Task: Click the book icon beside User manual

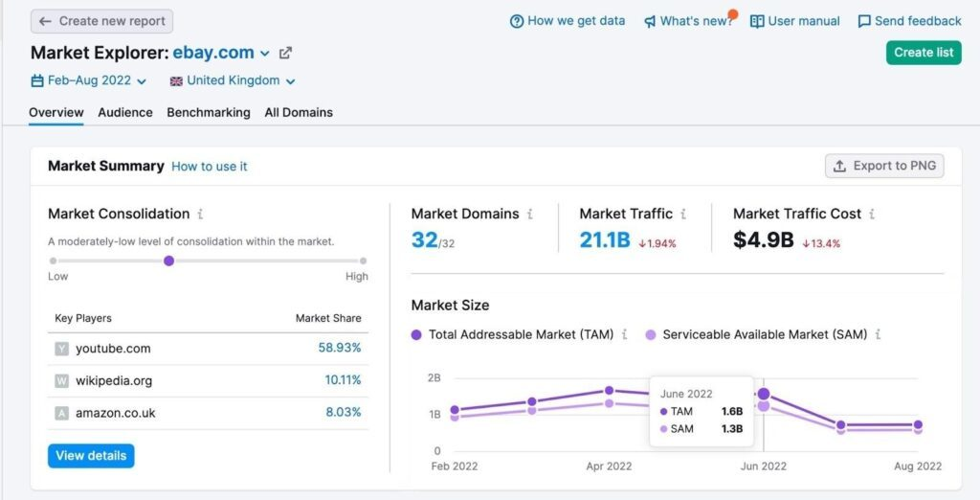Action: 757,21
